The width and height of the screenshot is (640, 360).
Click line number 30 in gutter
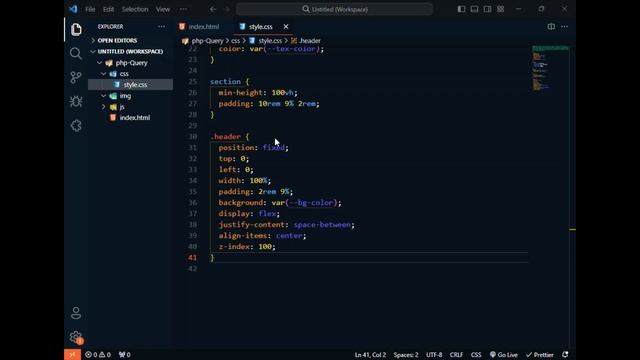pyautogui.click(x=193, y=137)
